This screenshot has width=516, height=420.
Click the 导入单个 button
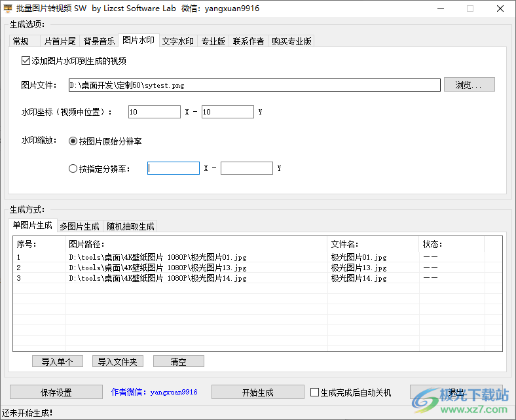coord(57,362)
